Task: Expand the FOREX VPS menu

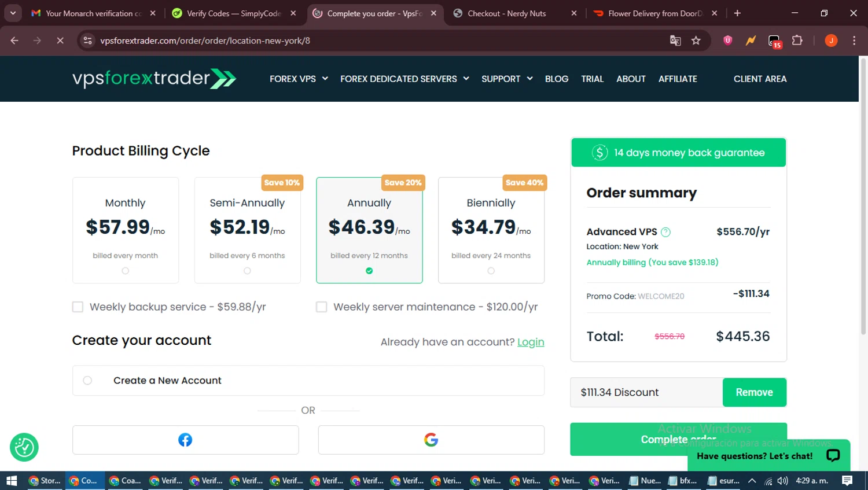Action: pos(299,79)
